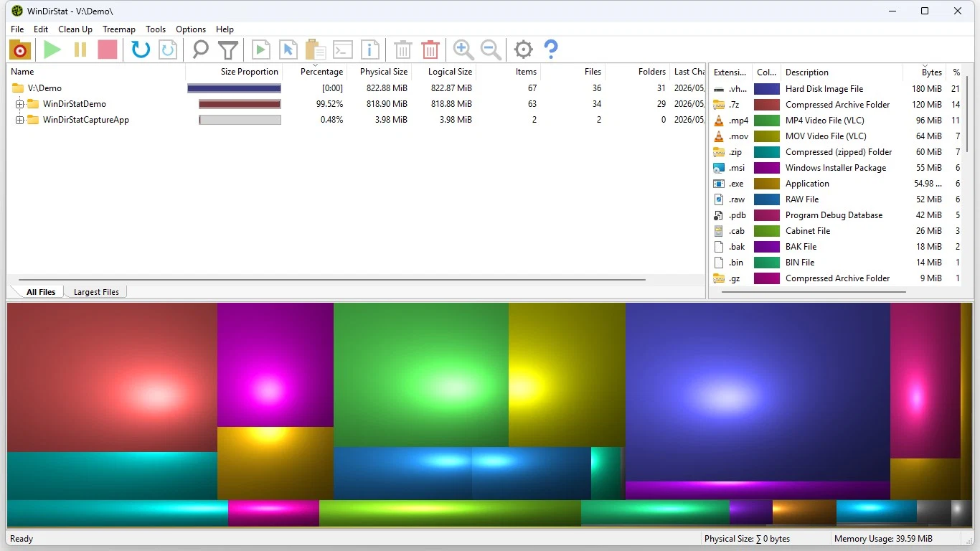This screenshot has width=980, height=551.
Task: Open the File menu
Action: click(x=17, y=29)
